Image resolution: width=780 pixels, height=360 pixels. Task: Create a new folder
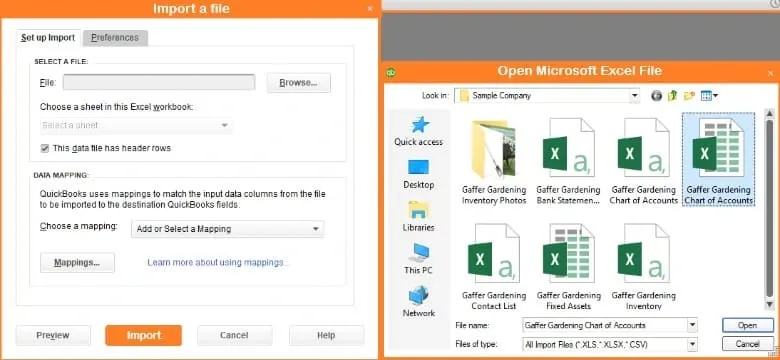(x=689, y=95)
